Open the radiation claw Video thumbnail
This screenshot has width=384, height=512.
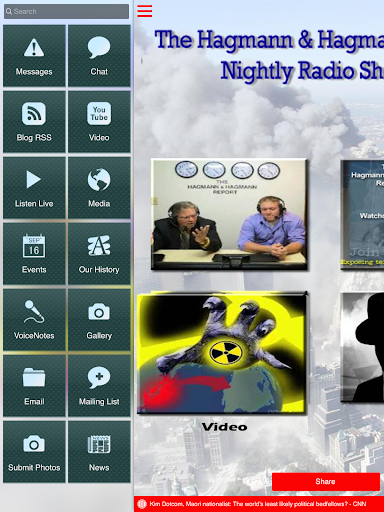tap(222, 354)
